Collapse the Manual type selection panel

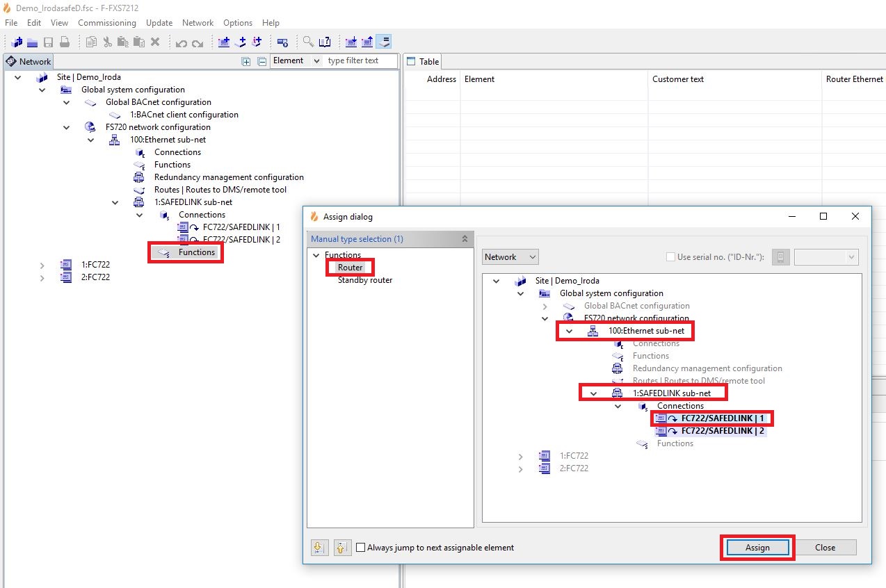pyautogui.click(x=465, y=239)
